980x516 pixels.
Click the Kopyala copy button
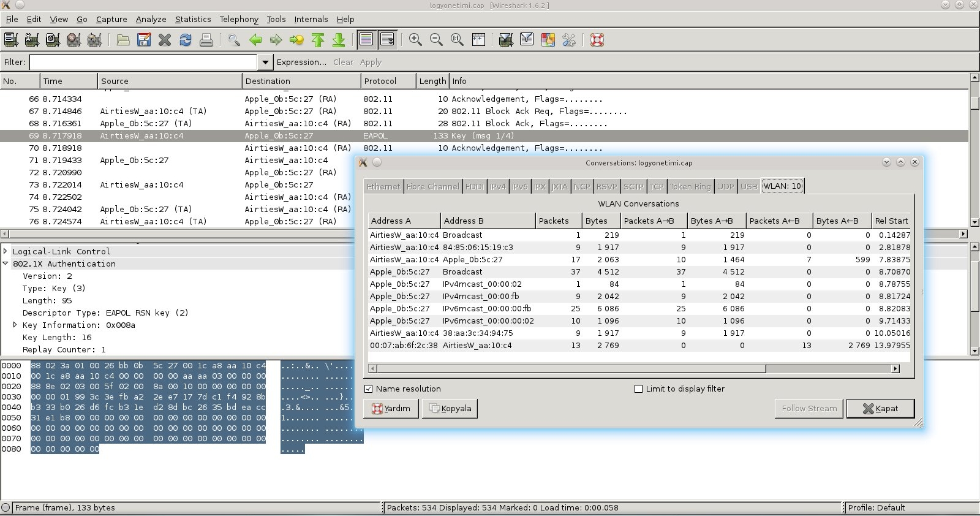(450, 408)
